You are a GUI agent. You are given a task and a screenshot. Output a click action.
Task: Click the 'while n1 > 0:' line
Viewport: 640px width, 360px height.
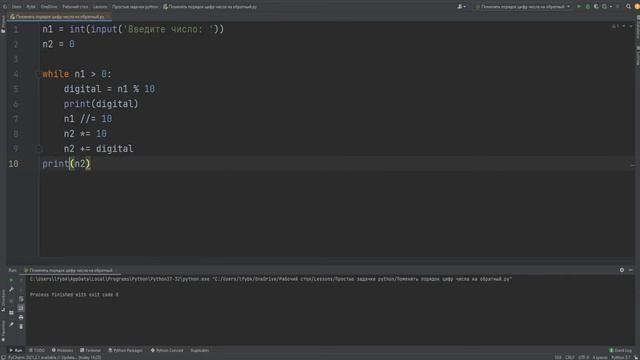(77, 74)
